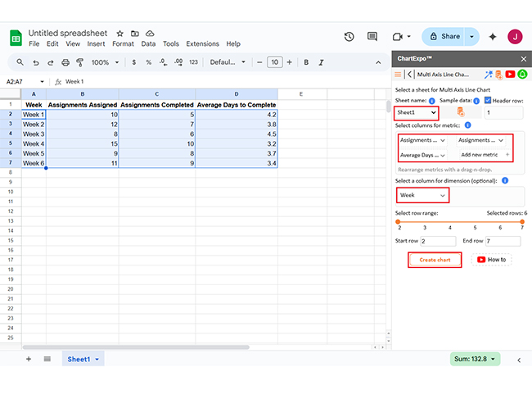Star the Untitled spreadsheet

point(120,33)
